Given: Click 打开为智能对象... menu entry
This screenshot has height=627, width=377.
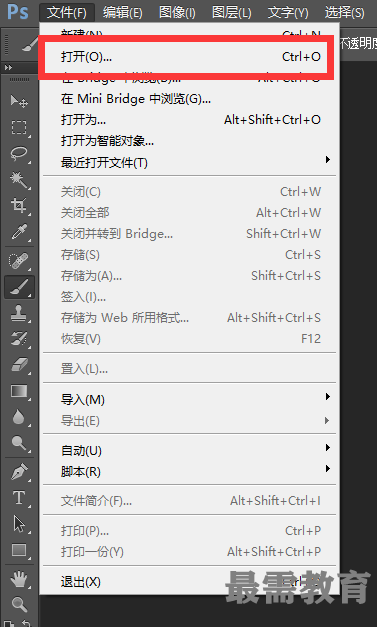Looking at the screenshot, I should (189, 141).
